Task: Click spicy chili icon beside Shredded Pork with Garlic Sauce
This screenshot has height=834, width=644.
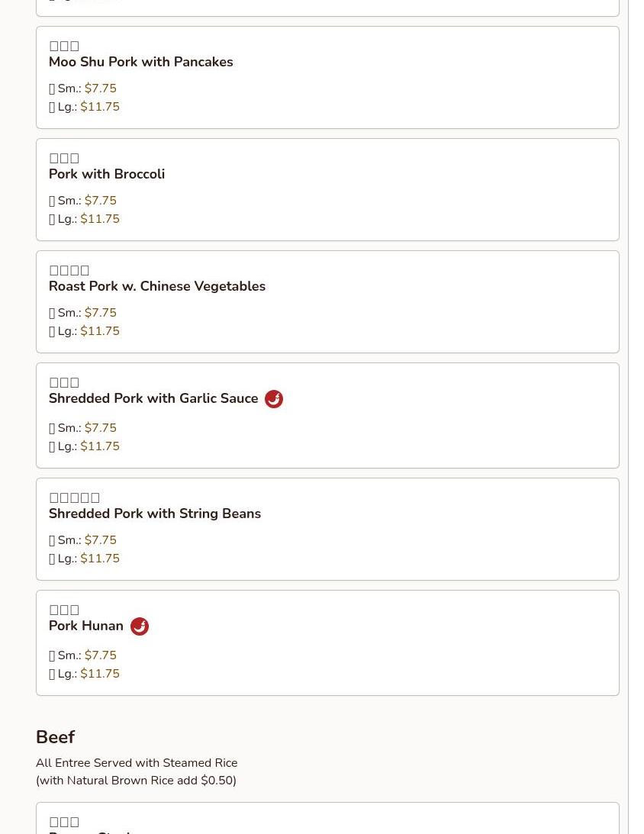Action: pos(274,398)
